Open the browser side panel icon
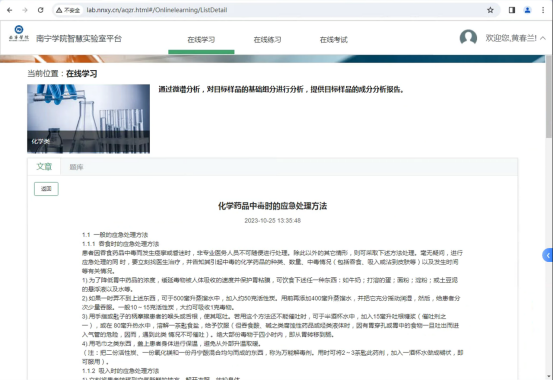Viewport: 553px width, 380px height. 512,10
